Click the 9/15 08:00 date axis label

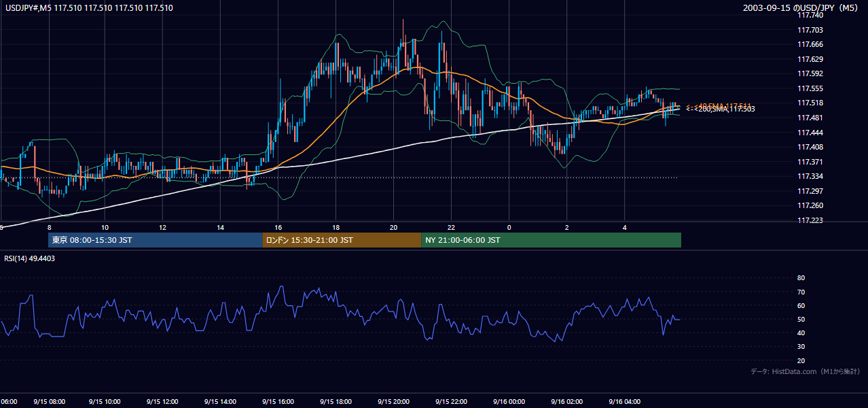tap(49, 402)
